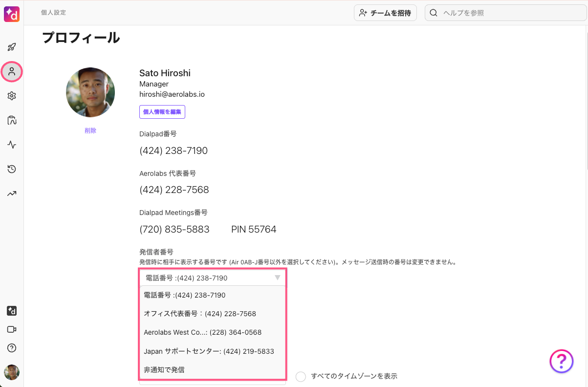Open the user avatar at sidebar bottom
Screen dimensions: 588x387
[x=12, y=372]
